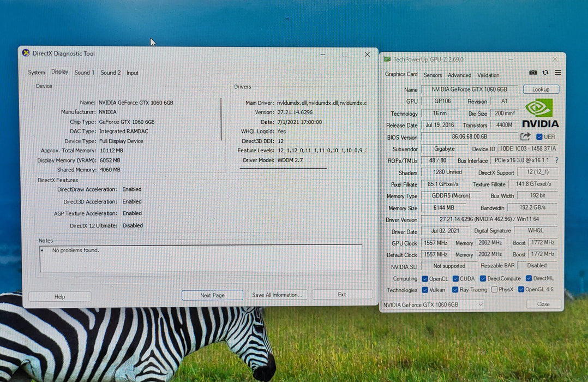Toggle the PhysX checkbox
Viewport: 588px width, 382px height.
tap(494, 289)
